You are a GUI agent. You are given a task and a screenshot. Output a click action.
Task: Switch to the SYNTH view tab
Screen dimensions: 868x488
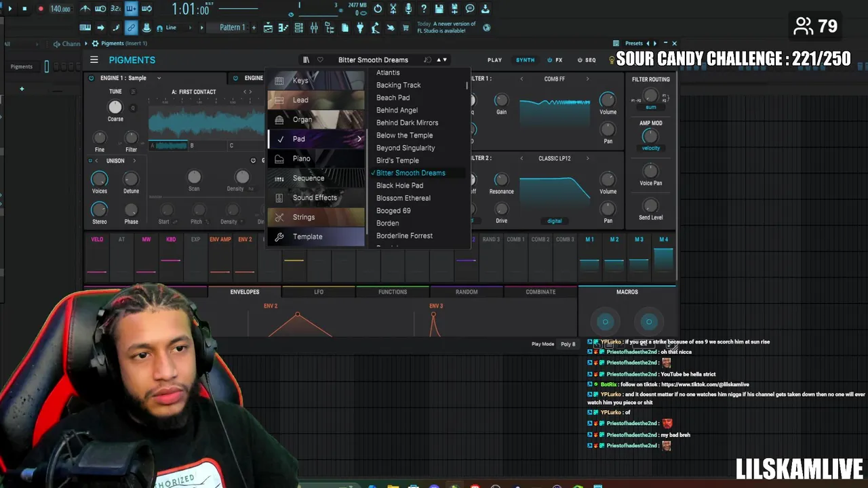click(525, 60)
